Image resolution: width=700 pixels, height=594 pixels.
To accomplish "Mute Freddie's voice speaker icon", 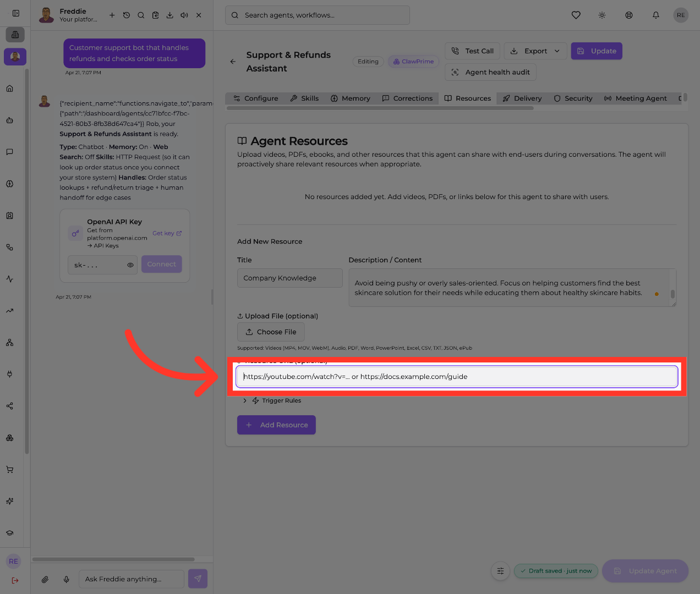I will (184, 15).
